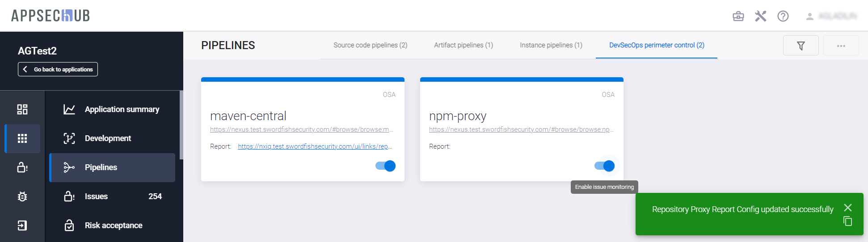
Task: Click the briefcase icon in the top bar
Action: pos(738,17)
